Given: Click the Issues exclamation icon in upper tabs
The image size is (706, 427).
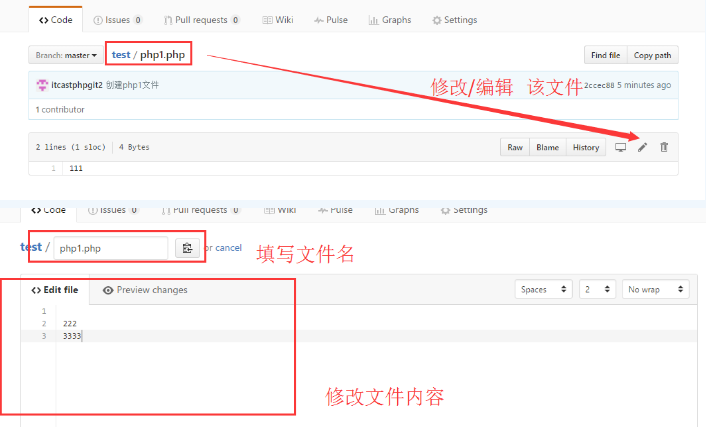Looking at the screenshot, I should coord(98,20).
